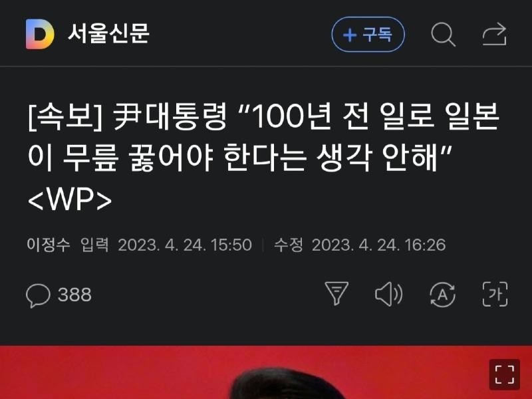Screen dimensions: 532x399
Task: Expand photo with fullscreen corner icon
Action: pyautogui.click(x=505, y=374)
